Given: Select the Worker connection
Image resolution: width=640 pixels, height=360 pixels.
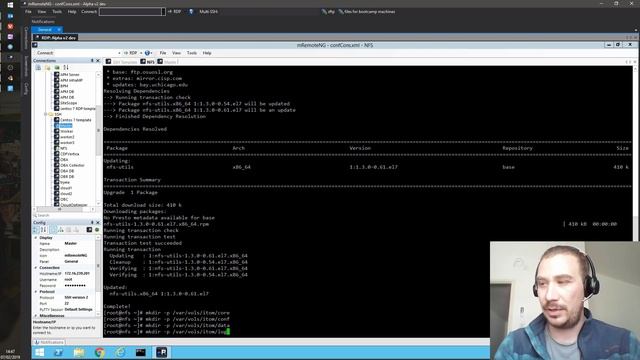Looking at the screenshot, I should click(x=64, y=131).
